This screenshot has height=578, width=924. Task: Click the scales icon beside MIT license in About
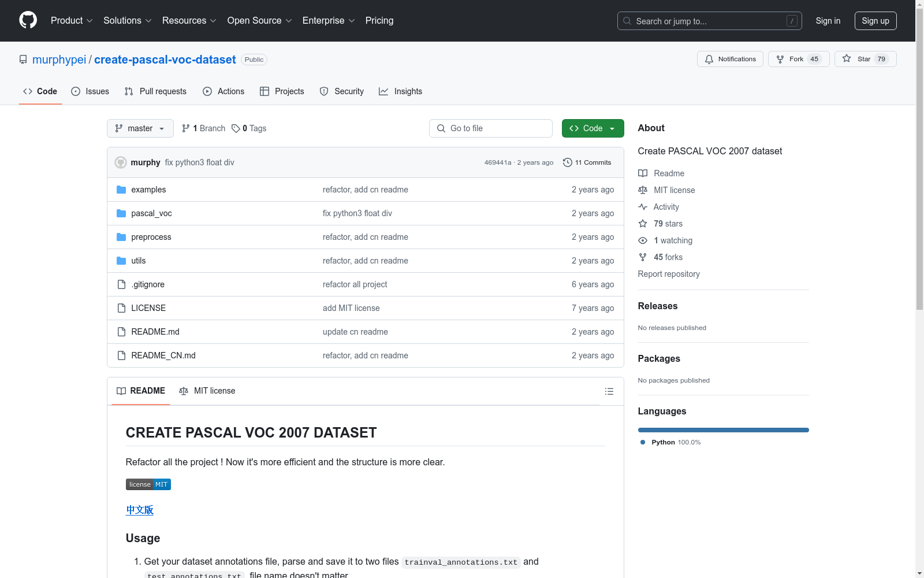tap(643, 190)
